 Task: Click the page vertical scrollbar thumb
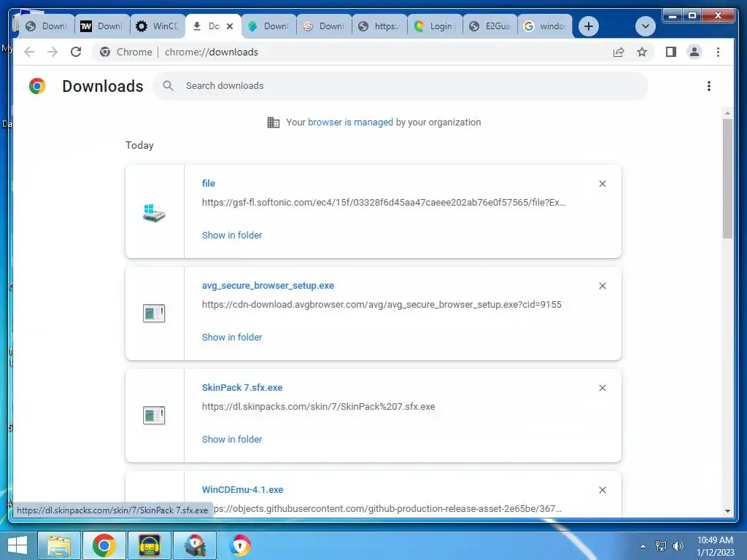coord(727,179)
